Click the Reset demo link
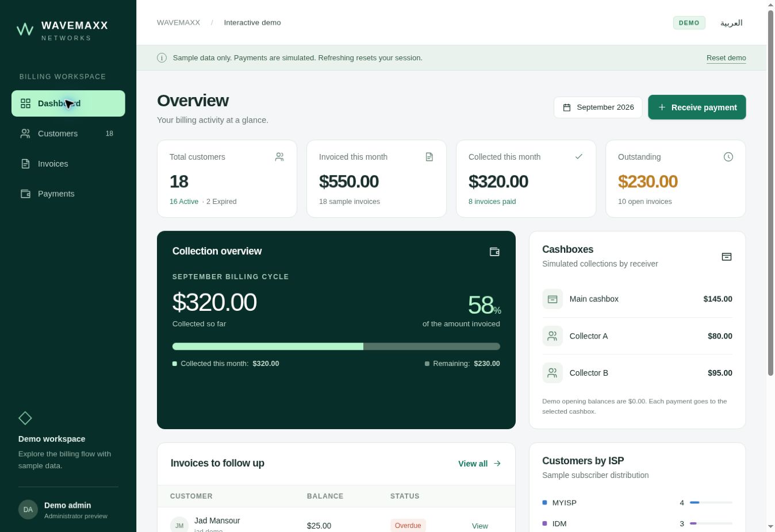775x532 pixels. [x=726, y=58]
